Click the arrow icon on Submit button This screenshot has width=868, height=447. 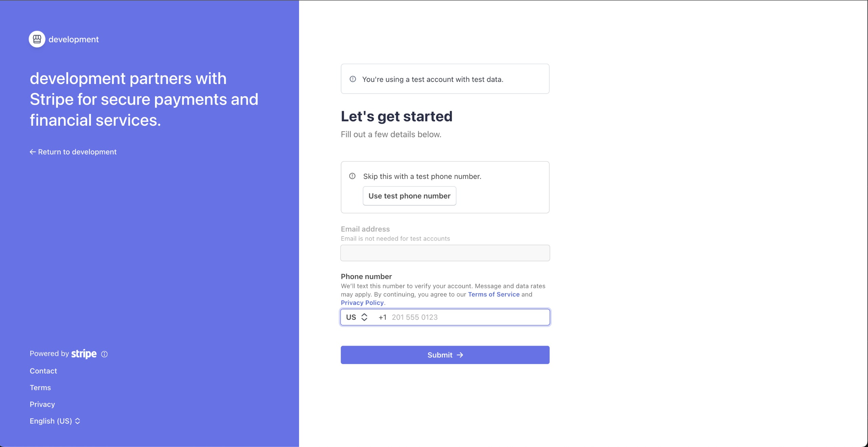(x=460, y=355)
